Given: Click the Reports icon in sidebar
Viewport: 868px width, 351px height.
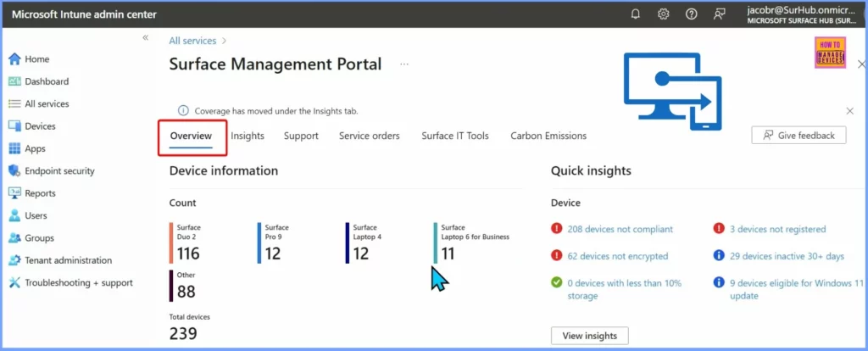Looking at the screenshot, I should tap(14, 193).
